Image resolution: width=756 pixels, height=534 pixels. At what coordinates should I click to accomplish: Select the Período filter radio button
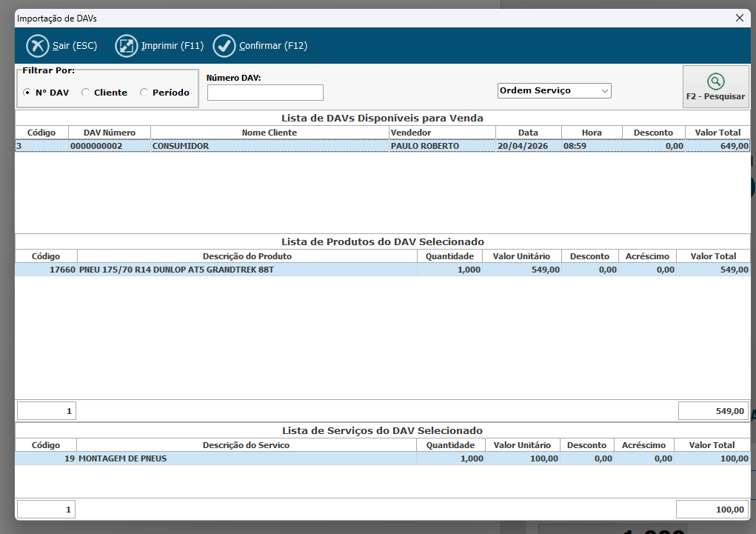144,93
